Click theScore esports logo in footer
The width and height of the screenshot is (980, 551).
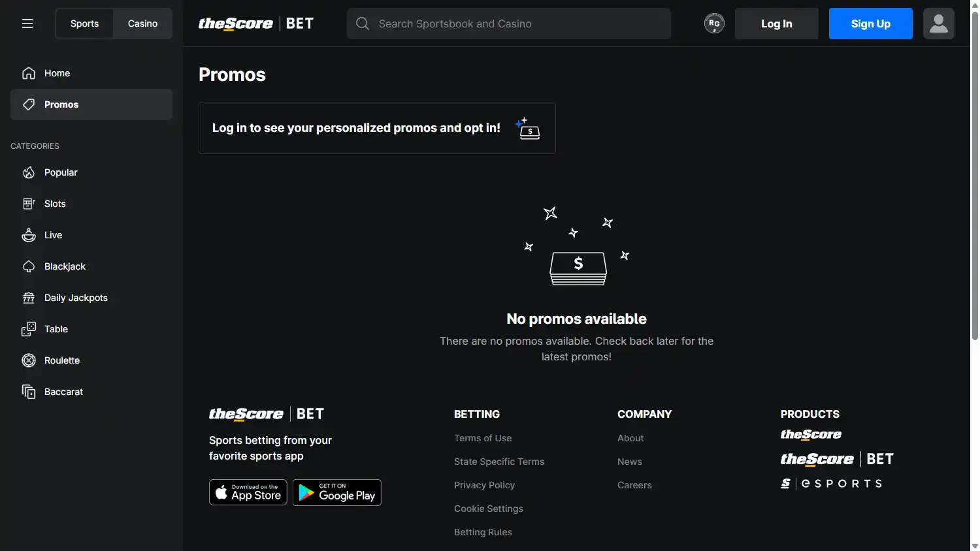[832, 484]
